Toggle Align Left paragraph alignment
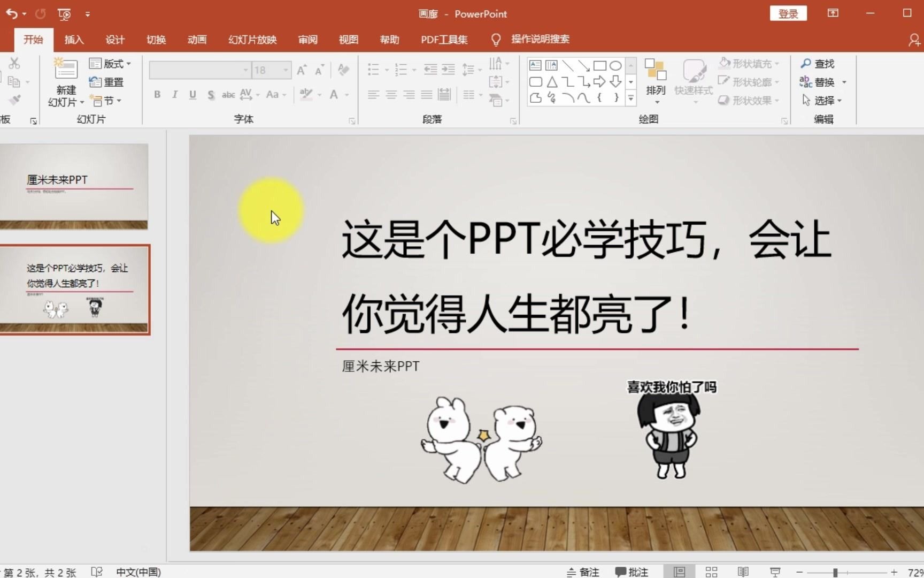 point(373,95)
